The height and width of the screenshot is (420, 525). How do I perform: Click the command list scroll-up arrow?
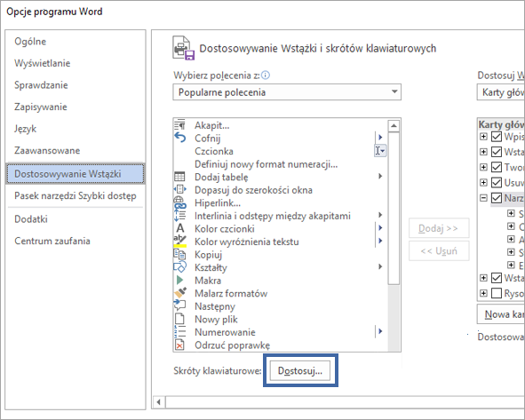pyautogui.click(x=394, y=126)
